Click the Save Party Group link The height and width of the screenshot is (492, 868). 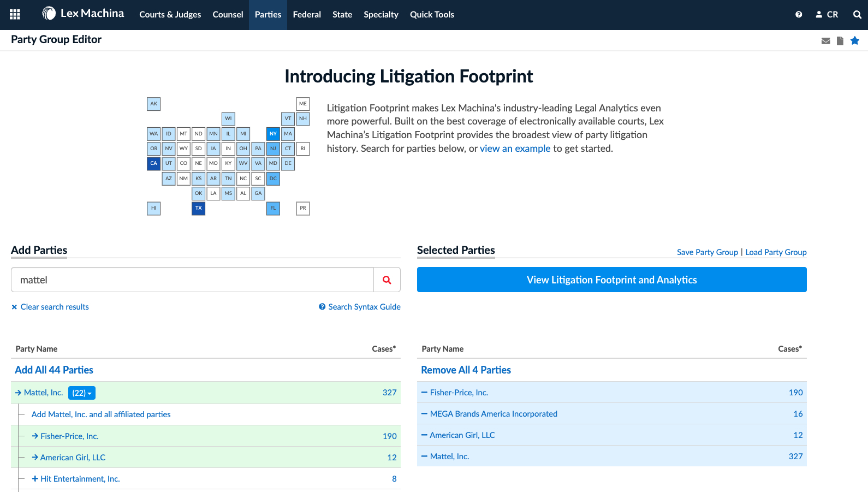pyautogui.click(x=708, y=252)
